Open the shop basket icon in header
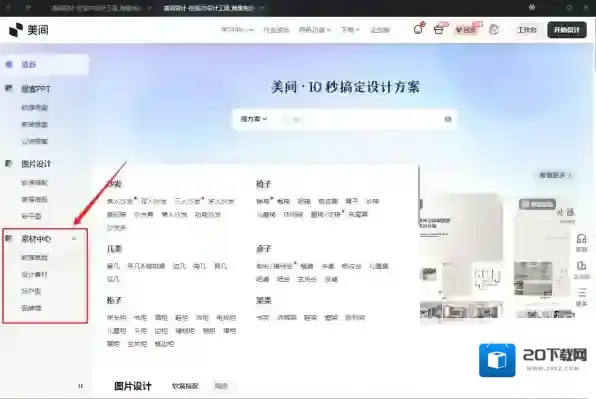 tap(439, 30)
